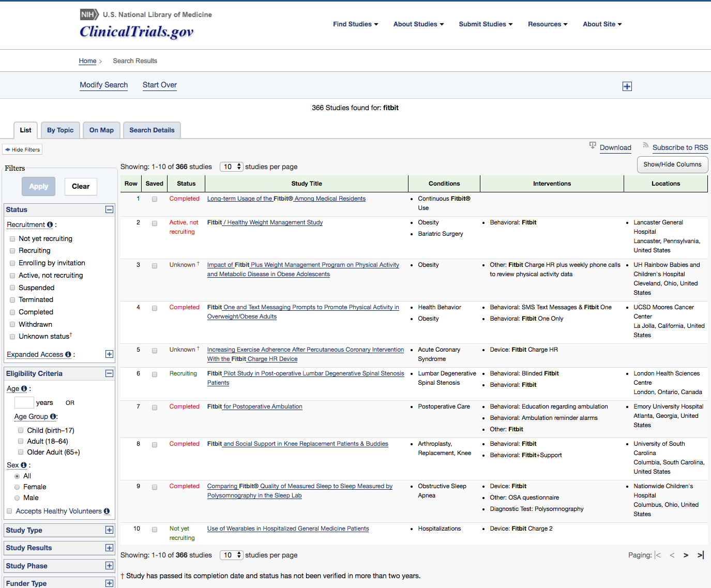711x588 pixels.
Task: Click the Download icon
Action: 593,146
